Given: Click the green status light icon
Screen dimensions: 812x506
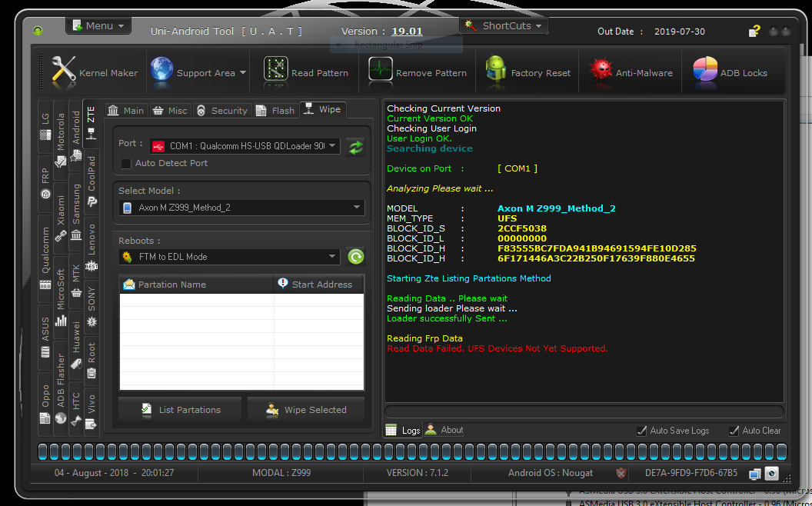Looking at the screenshot, I should [38, 31].
